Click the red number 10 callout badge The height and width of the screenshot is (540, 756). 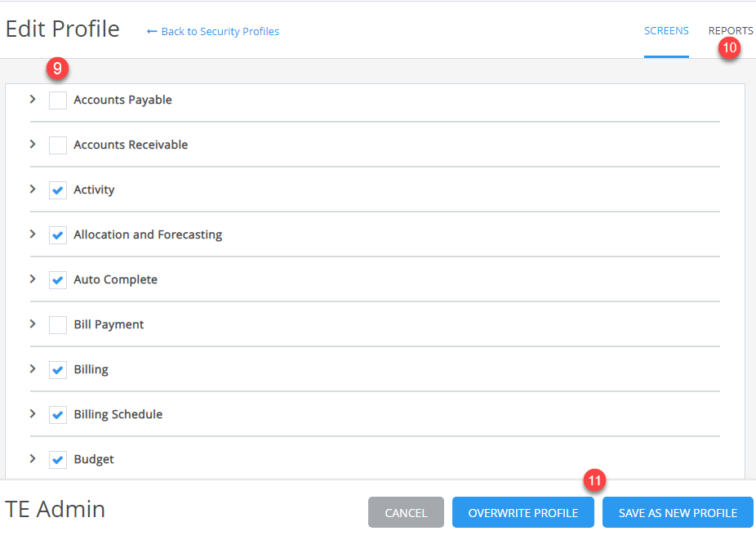point(730,47)
